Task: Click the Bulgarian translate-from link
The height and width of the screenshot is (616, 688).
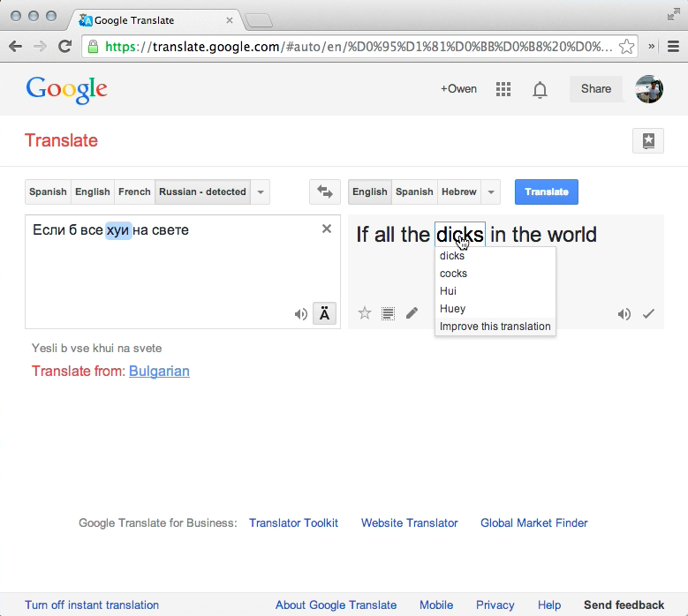Action: pyautogui.click(x=159, y=371)
